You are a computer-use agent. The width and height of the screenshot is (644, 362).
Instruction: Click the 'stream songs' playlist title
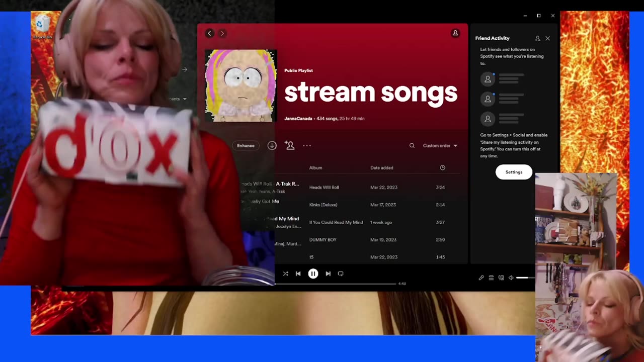371,94
